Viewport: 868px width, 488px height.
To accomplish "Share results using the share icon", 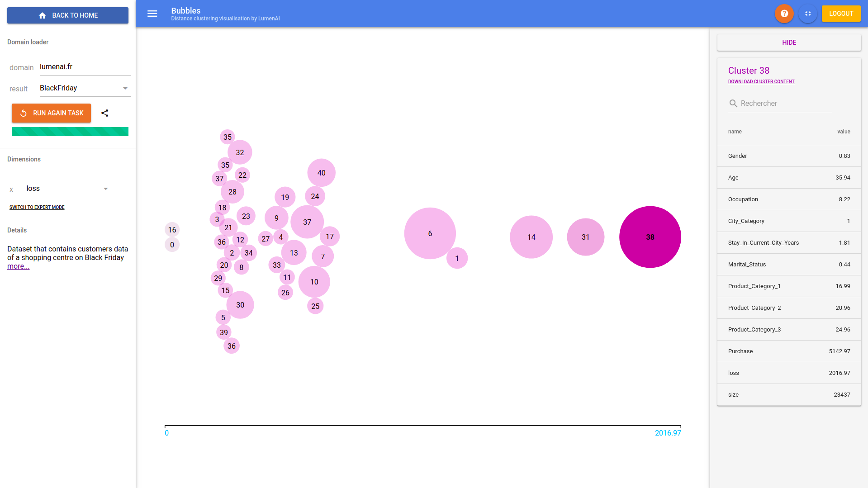I will click(105, 113).
